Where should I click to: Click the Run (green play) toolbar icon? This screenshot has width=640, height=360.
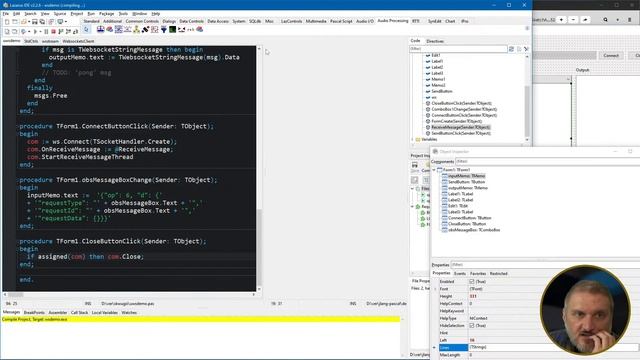(35, 31)
